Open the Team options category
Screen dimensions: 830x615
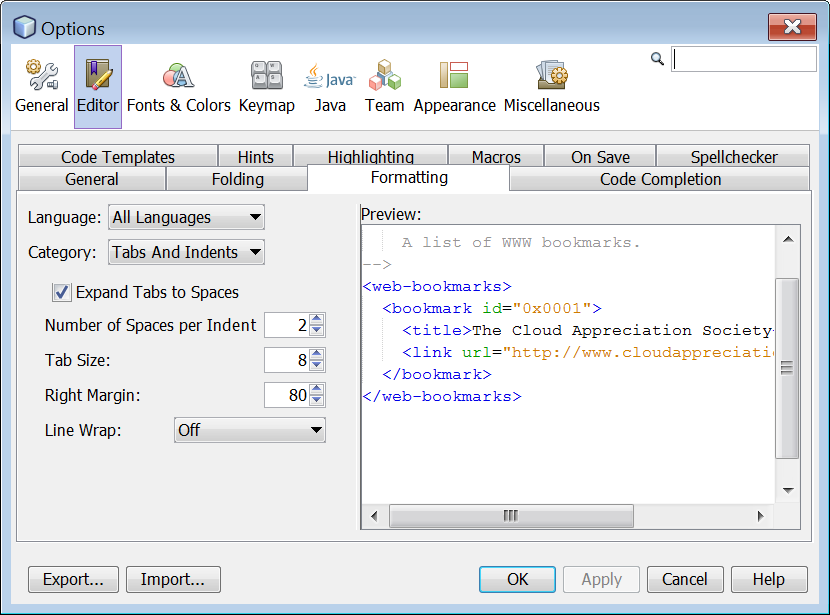click(384, 87)
